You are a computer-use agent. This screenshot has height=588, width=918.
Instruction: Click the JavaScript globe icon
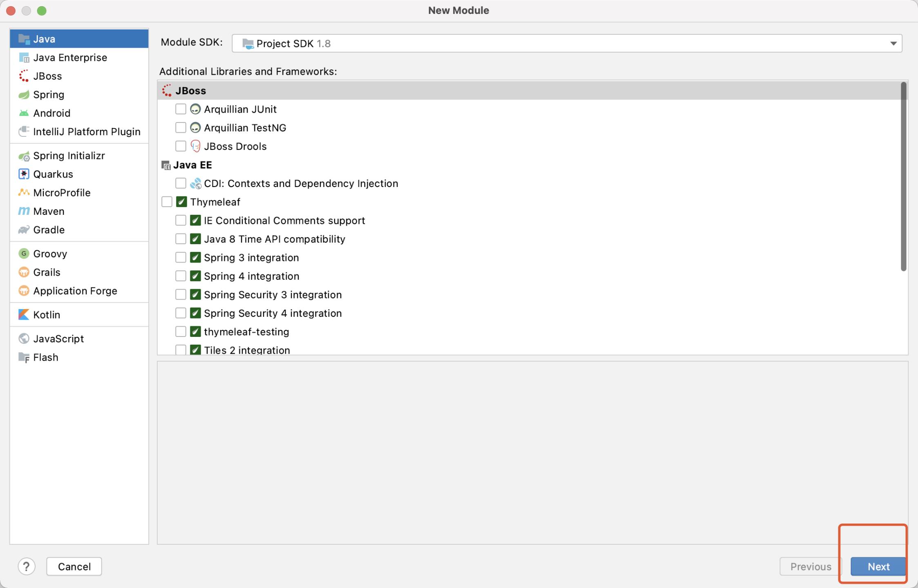pyautogui.click(x=24, y=339)
